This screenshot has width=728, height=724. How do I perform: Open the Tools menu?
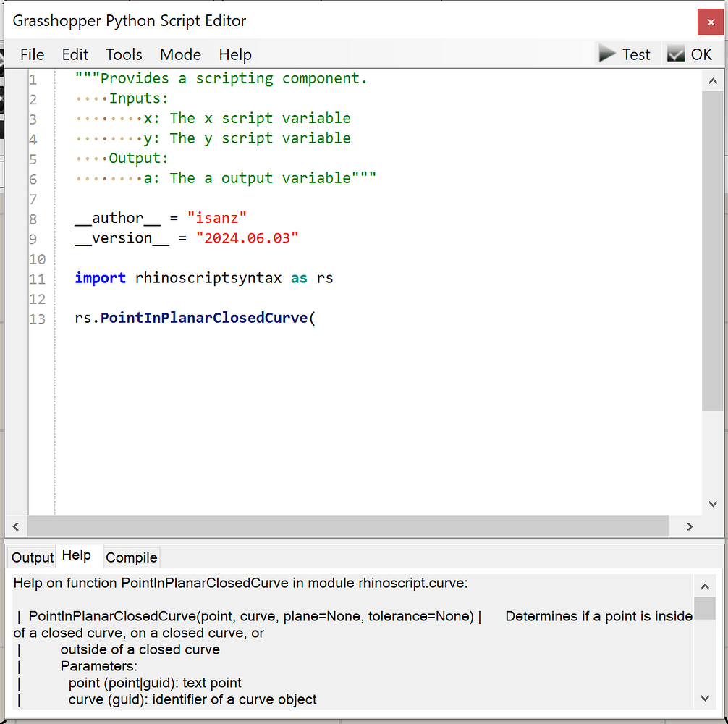tap(123, 54)
